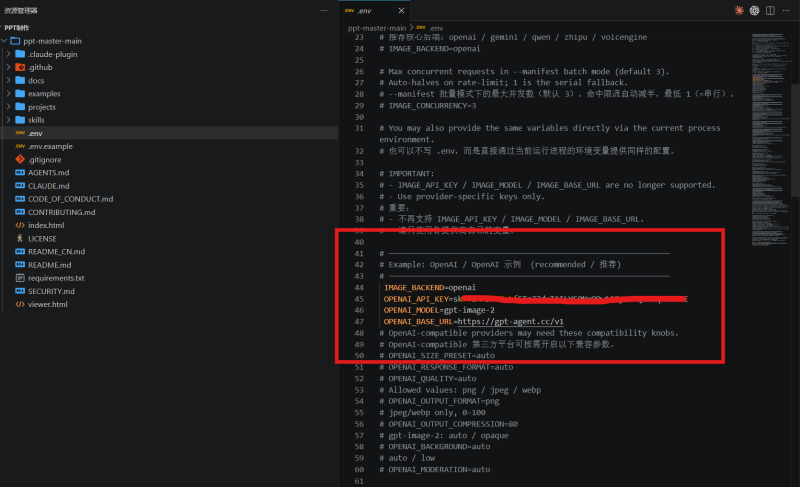Click ppt-master-main in the breadcrumb
The image size is (800, 487).
tap(377, 28)
